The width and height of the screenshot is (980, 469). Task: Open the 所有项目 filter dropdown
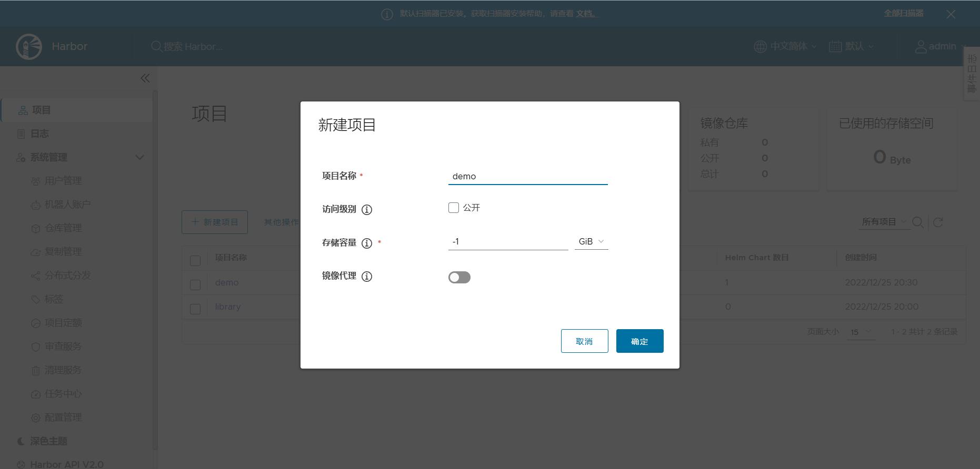click(884, 222)
